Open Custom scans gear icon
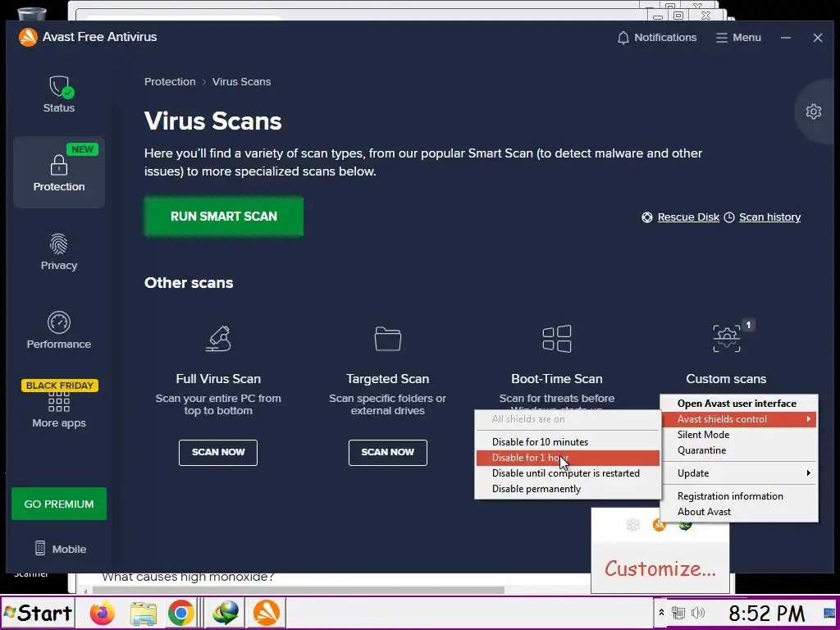Screen dimensions: 840x630 (727, 338)
